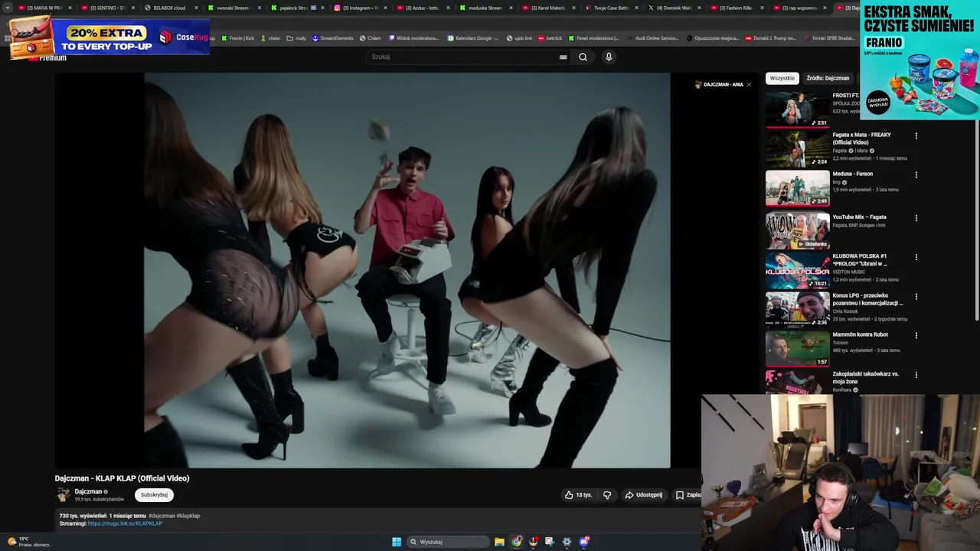Switch to Fashion Killa browser tab
This screenshot has height=551, width=980.
(737, 8)
